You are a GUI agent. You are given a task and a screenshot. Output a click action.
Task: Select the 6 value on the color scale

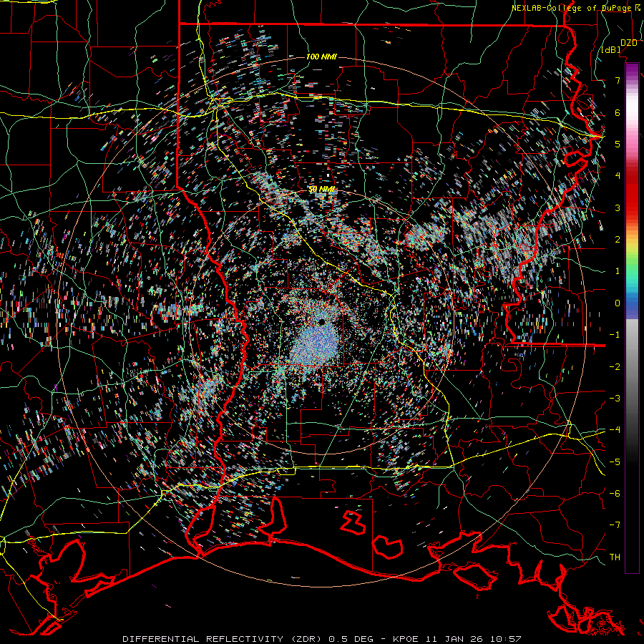point(618,112)
